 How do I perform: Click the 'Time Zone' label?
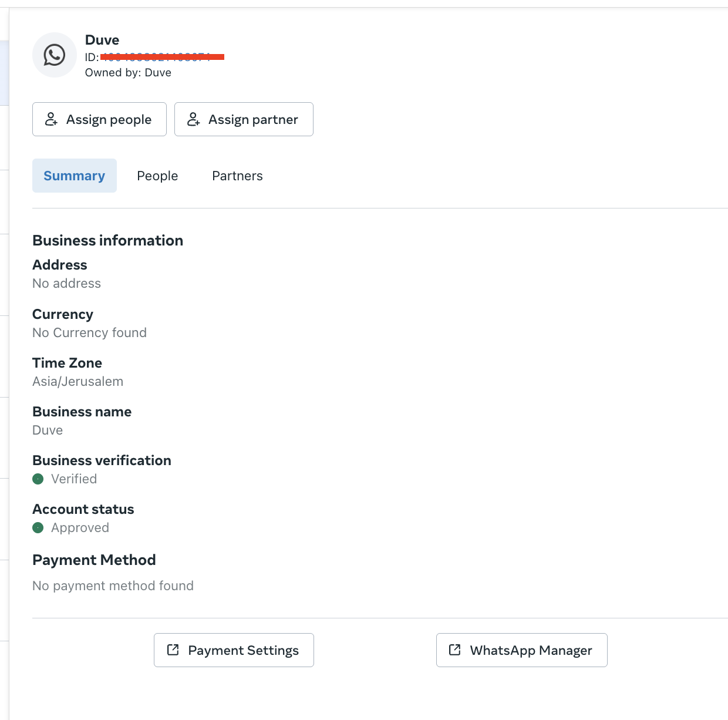point(68,363)
